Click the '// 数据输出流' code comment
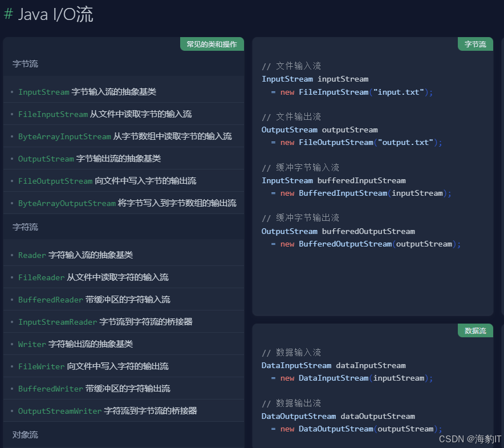The height and width of the screenshot is (448, 504). coord(291,403)
